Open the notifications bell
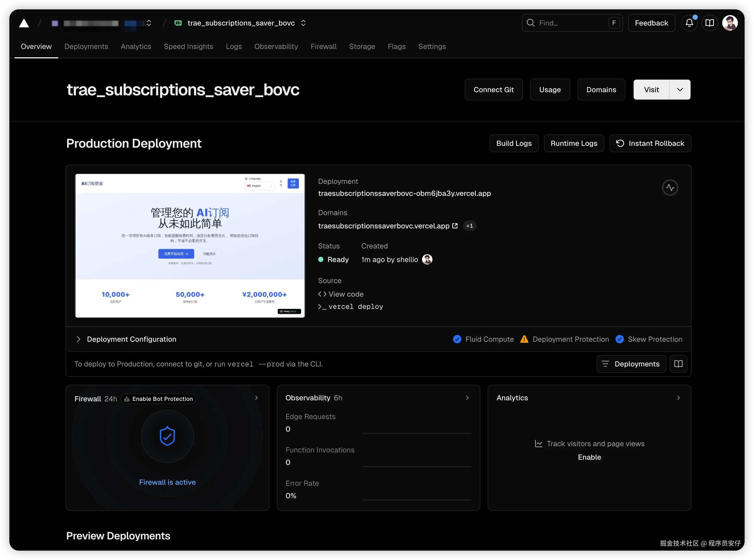This screenshot has width=754, height=560. tap(689, 23)
